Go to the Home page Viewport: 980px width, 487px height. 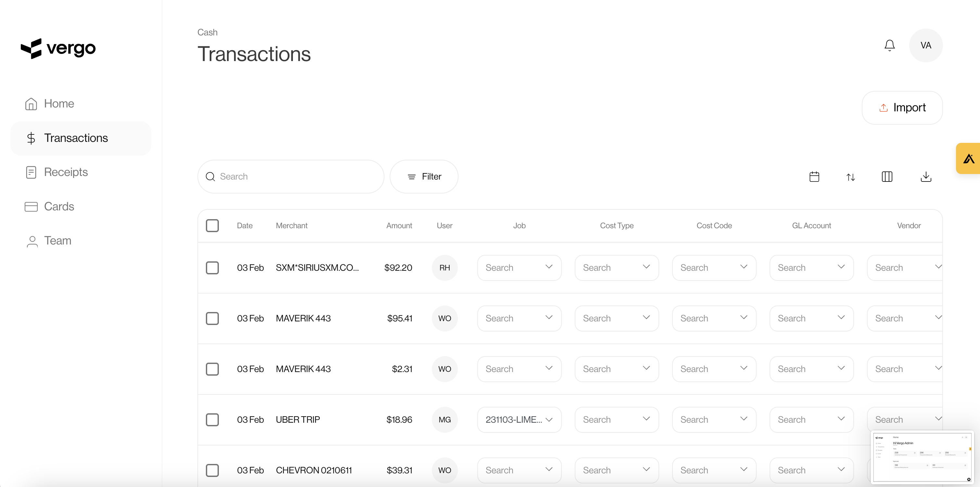[59, 103]
